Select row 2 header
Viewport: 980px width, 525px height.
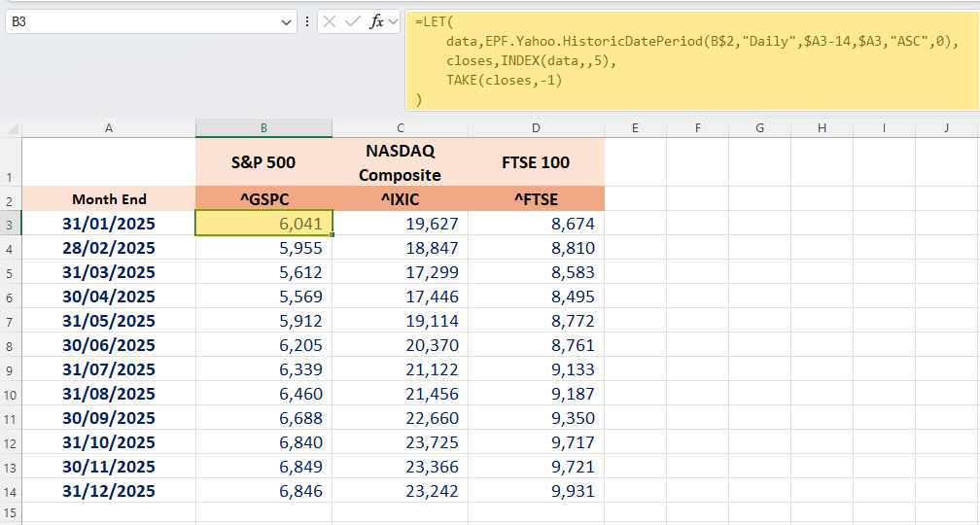[x=11, y=198]
